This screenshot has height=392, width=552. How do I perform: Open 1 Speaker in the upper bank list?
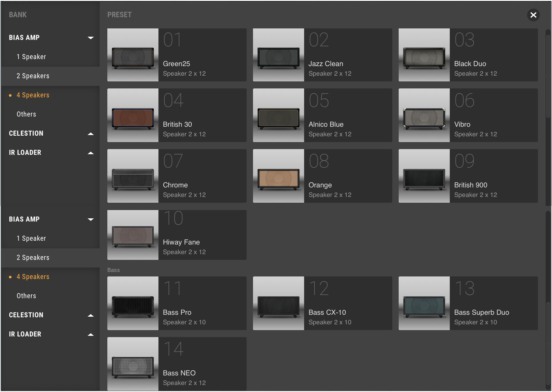point(50,57)
